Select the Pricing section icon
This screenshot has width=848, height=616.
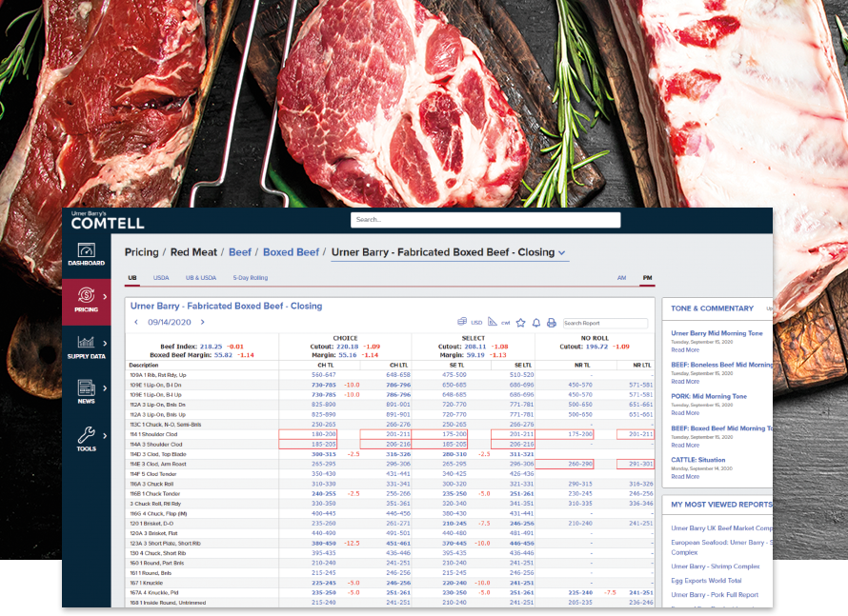(87, 295)
